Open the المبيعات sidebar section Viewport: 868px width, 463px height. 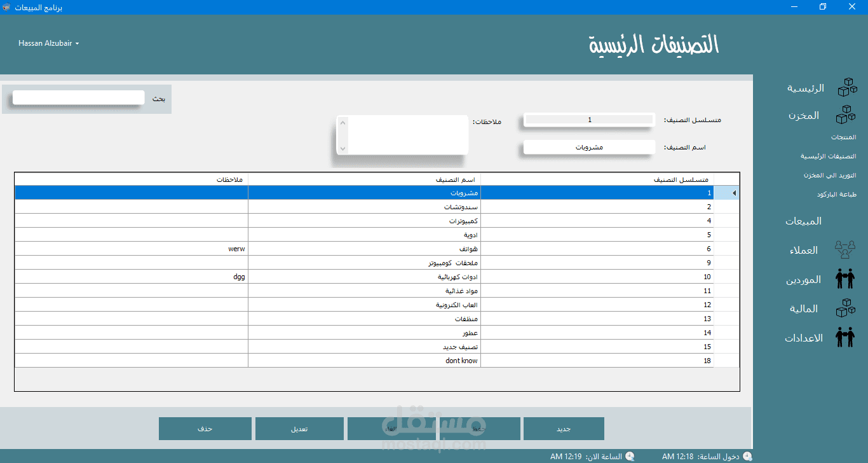tap(803, 221)
